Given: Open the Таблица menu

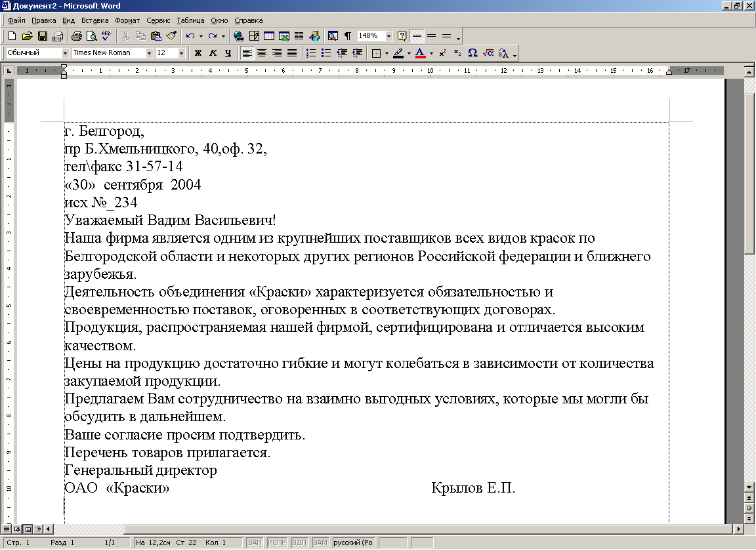Looking at the screenshot, I should (x=190, y=20).
